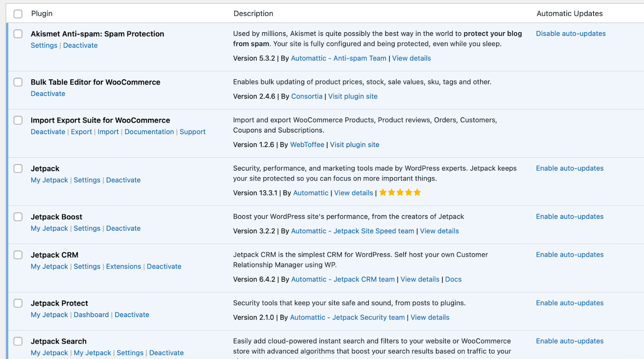Deactivate the Akismet Anti-spam plugin
Viewport: 644px width, 359px height.
point(80,46)
